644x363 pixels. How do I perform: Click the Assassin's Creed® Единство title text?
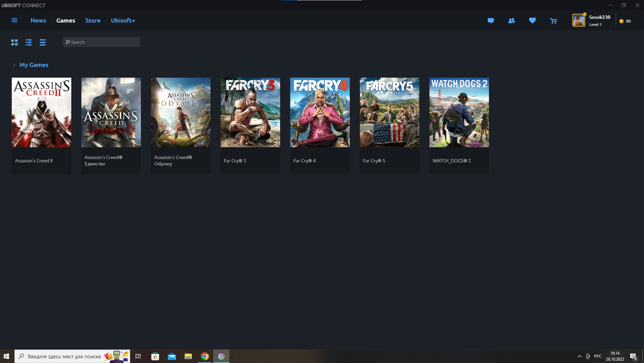[x=104, y=161]
